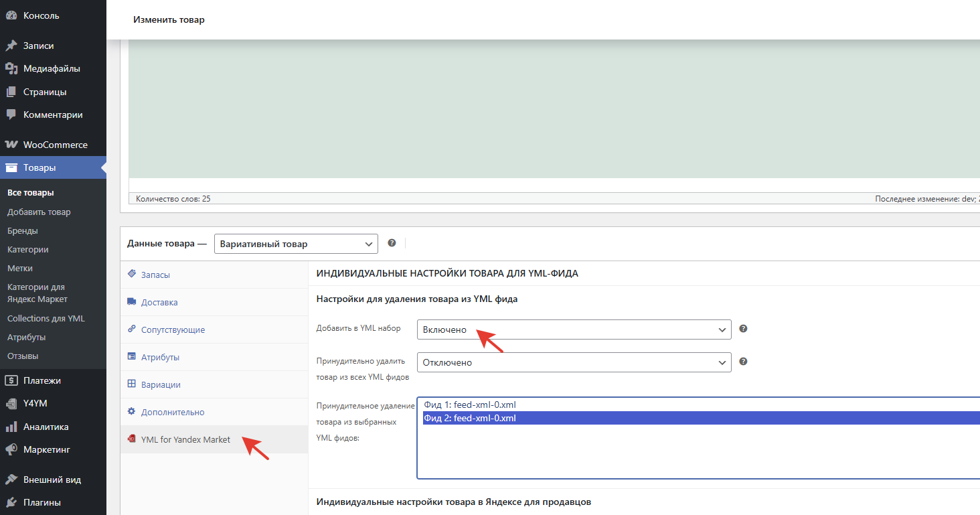Open the Вариативный товар product type dropdown
Viewport: 980px width, 515px height.
click(296, 244)
